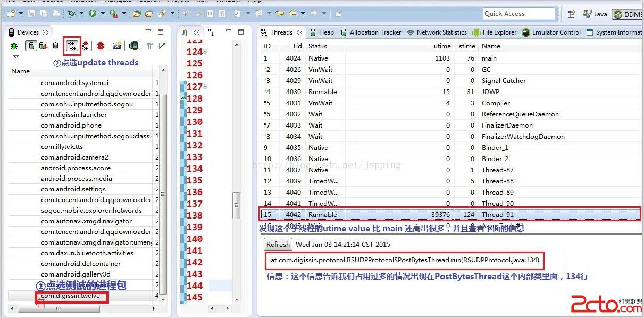644x318 pixels.
Task: Click the Debug bug icon in main toolbar
Action: pyautogui.click(x=71, y=13)
